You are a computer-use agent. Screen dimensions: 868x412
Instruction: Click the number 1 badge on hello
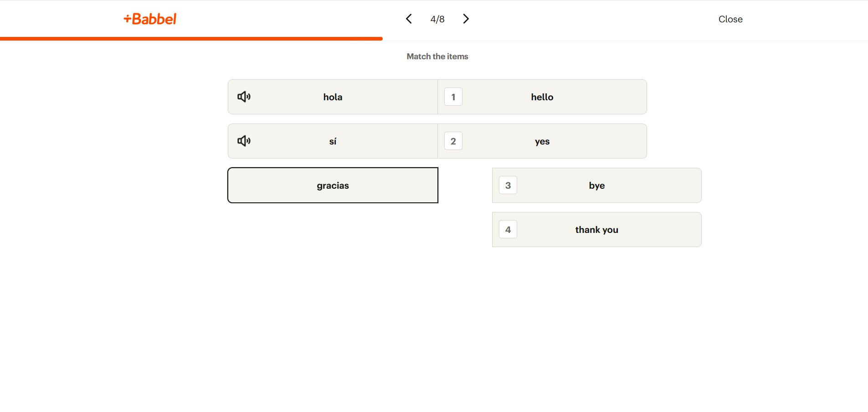point(453,97)
